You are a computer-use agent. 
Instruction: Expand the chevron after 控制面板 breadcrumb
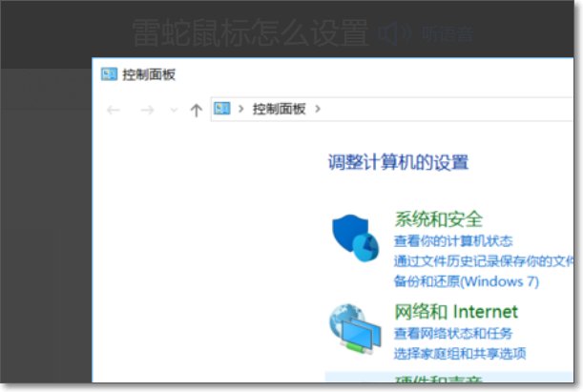[x=318, y=109]
